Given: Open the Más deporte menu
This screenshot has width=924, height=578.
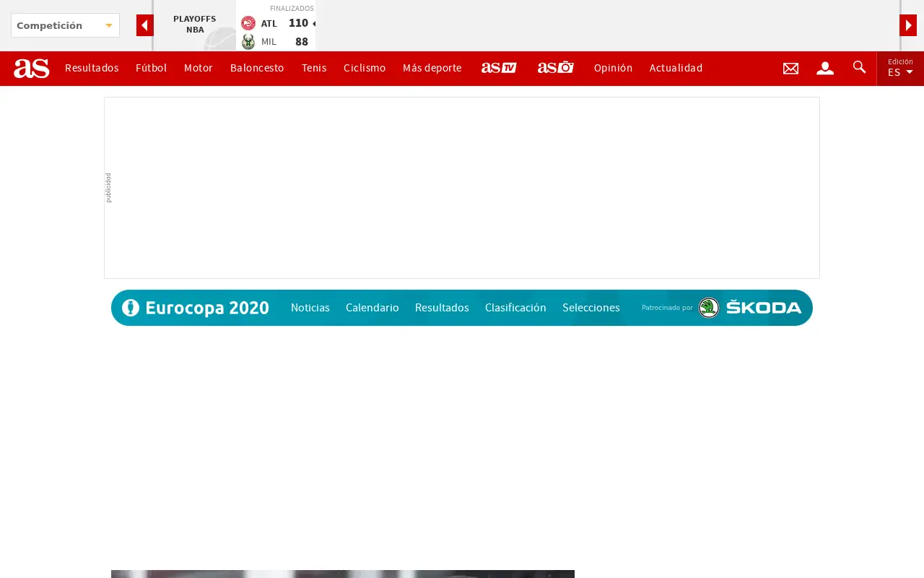Looking at the screenshot, I should [x=432, y=68].
